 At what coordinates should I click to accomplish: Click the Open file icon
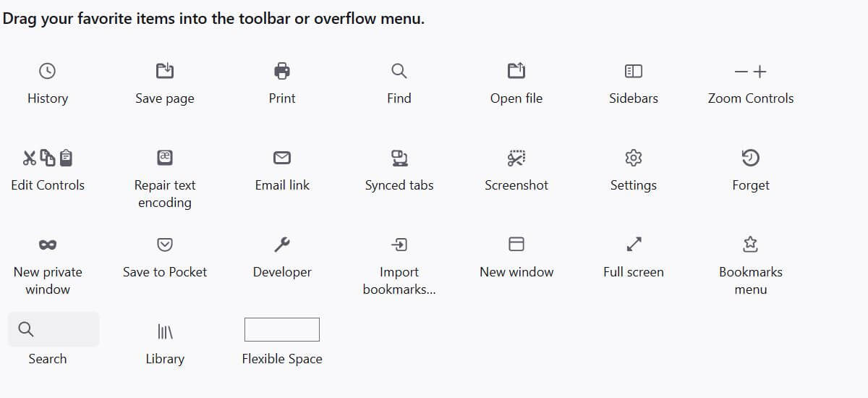pos(516,71)
